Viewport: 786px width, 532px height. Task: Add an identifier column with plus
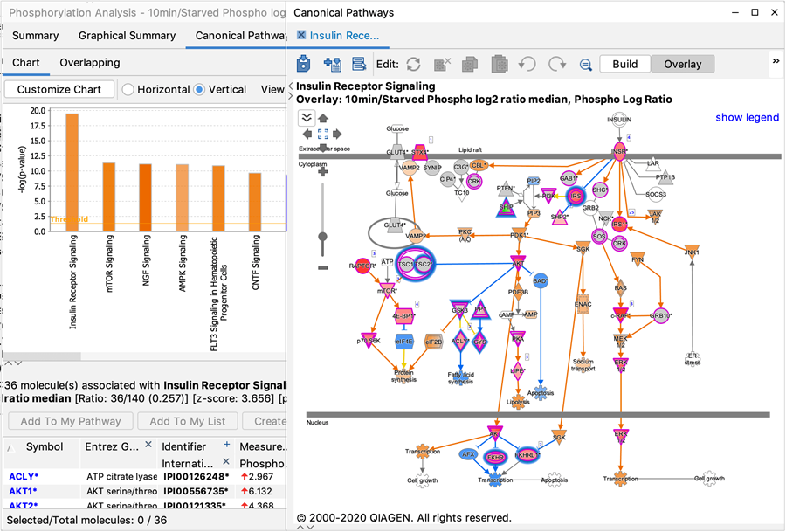click(x=227, y=445)
